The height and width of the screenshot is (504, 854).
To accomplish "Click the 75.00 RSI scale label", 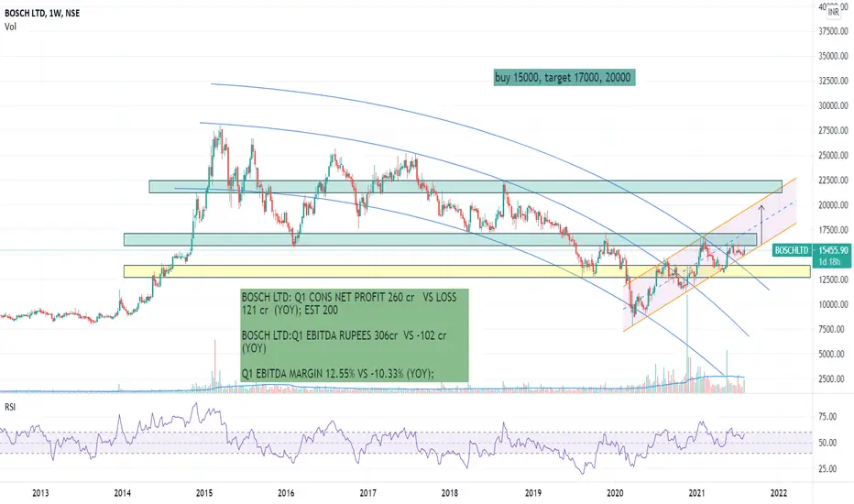I will (827, 417).
